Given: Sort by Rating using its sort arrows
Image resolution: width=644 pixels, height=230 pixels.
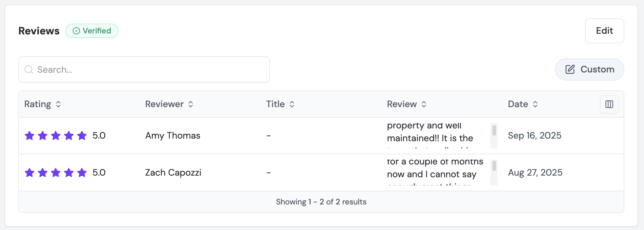Looking at the screenshot, I should point(58,104).
